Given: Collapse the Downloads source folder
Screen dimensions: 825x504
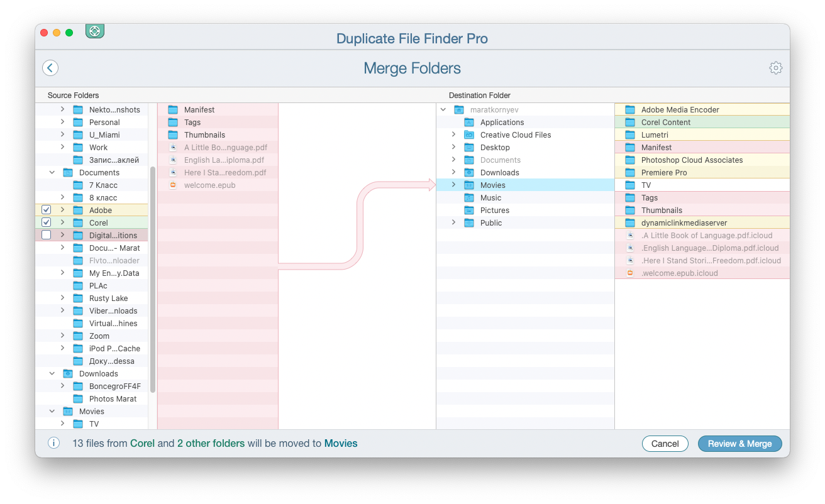Looking at the screenshot, I should [52, 373].
